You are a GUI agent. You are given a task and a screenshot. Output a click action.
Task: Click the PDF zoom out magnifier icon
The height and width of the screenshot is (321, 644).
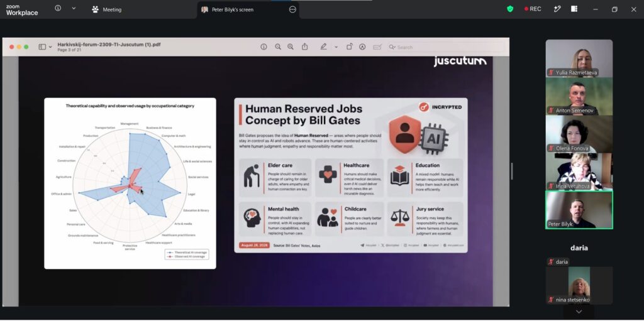pyautogui.click(x=278, y=46)
